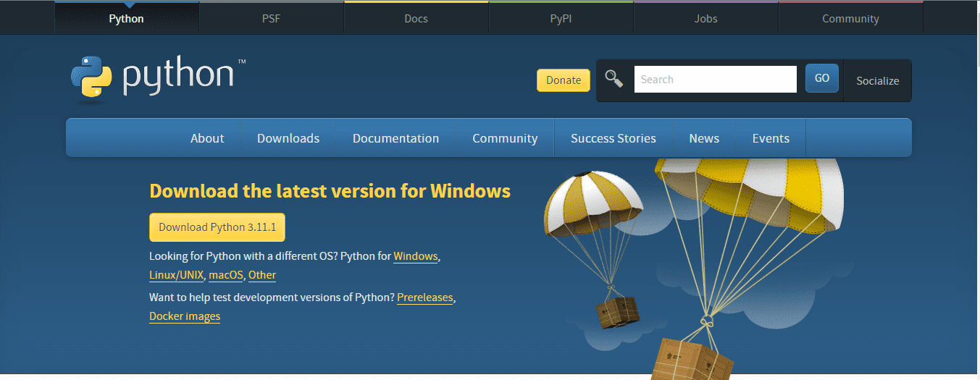Open the Downloads menu
Viewport: 980px width, 380px height.
[x=288, y=138]
